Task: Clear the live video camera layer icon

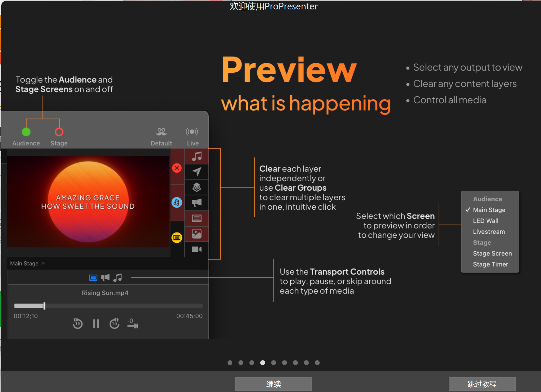Action: click(197, 249)
